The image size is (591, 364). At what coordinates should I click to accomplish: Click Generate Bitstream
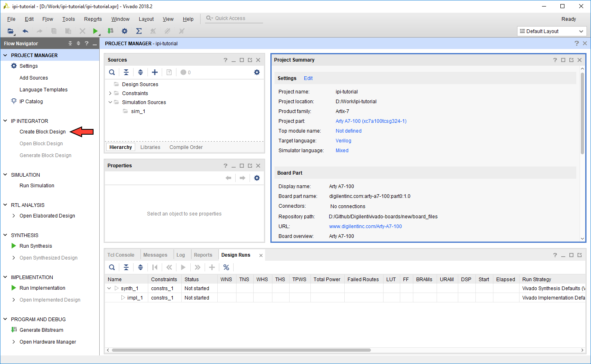[42, 330]
